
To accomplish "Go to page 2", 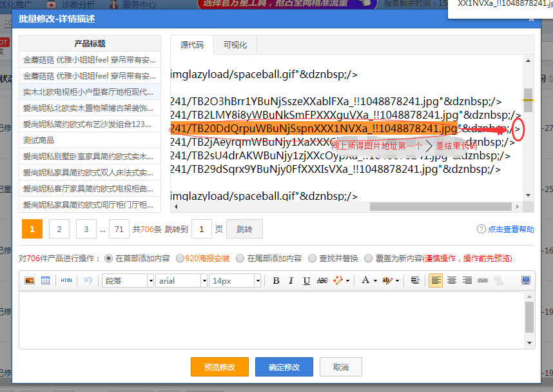I will pyautogui.click(x=59, y=229).
